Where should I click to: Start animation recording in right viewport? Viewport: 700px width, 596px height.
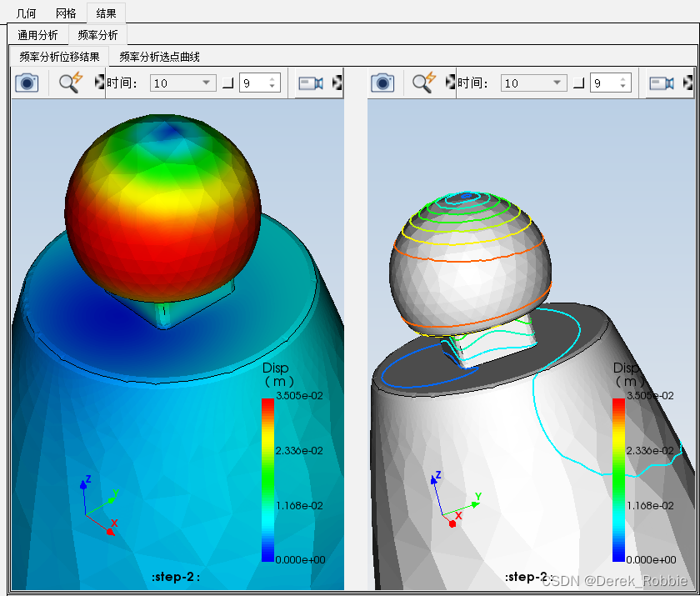pyautogui.click(x=661, y=83)
